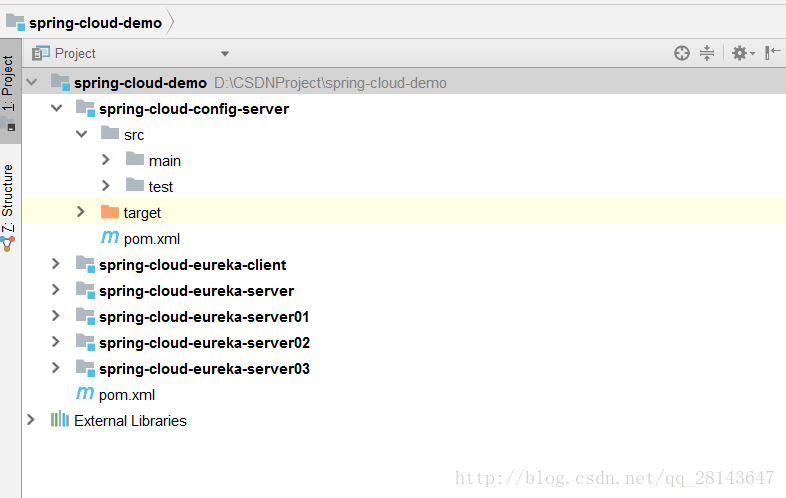Select the spring-cloud-eureka-server03 module

204,368
